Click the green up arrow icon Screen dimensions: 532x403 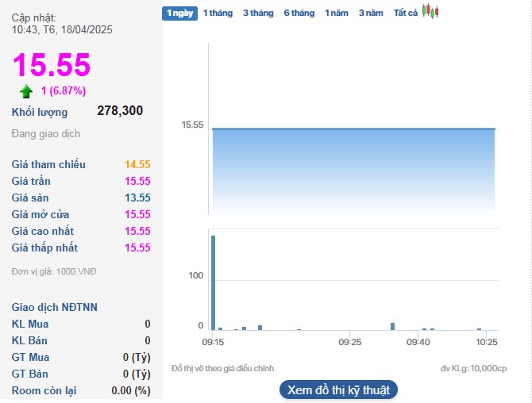pyautogui.click(x=26, y=90)
